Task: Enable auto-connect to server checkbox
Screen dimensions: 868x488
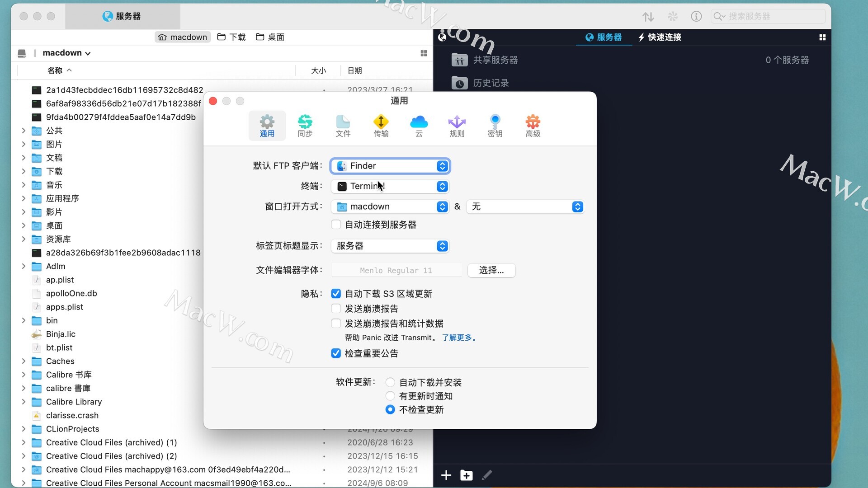Action: [x=336, y=225]
